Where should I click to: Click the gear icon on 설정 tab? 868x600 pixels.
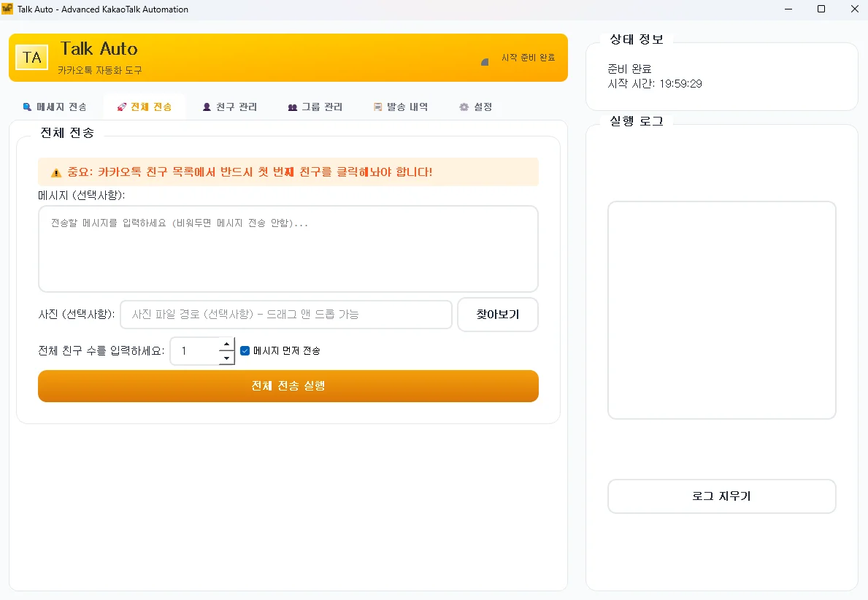click(x=464, y=106)
